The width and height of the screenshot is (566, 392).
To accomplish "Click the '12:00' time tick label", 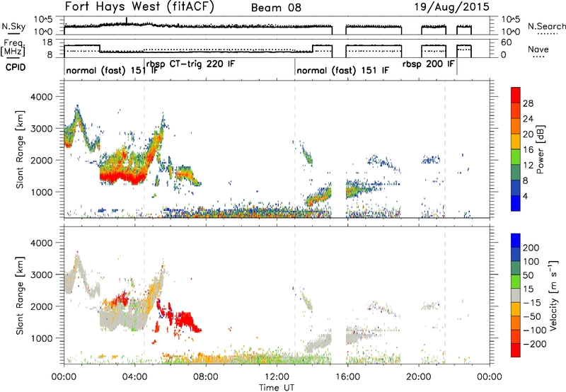I will [277, 377].
